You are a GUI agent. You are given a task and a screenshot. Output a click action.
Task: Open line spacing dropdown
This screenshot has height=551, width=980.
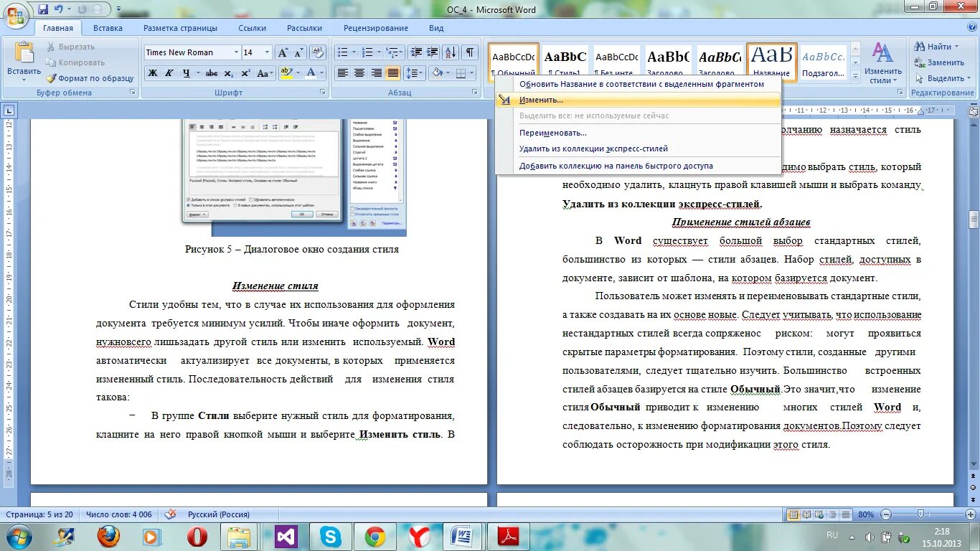415,73
